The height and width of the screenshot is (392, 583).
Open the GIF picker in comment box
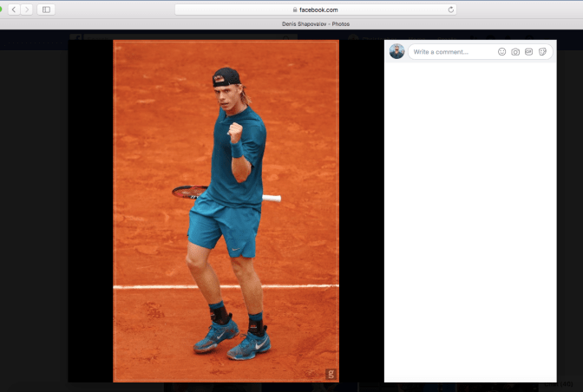[528, 52]
